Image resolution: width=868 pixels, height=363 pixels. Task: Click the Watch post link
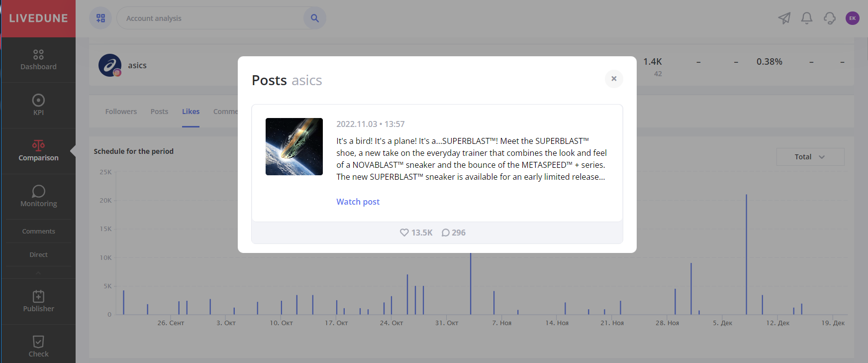pyautogui.click(x=358, y=202)
